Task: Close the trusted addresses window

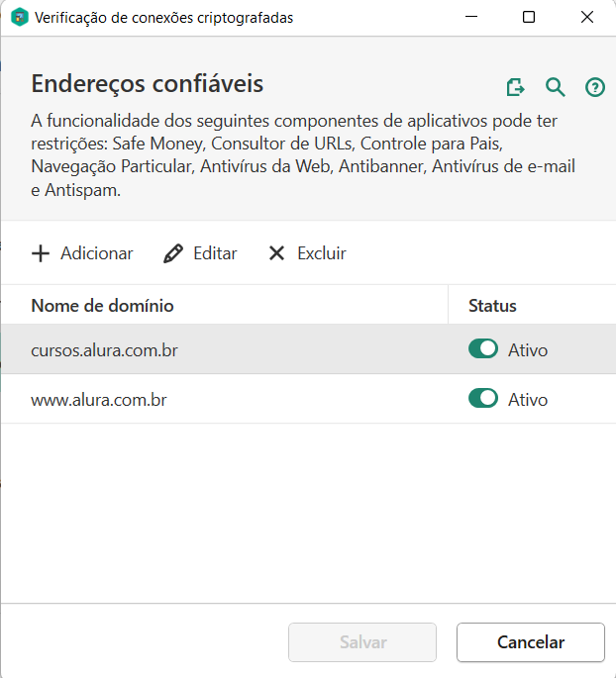Action: click(x=587, y=17)
